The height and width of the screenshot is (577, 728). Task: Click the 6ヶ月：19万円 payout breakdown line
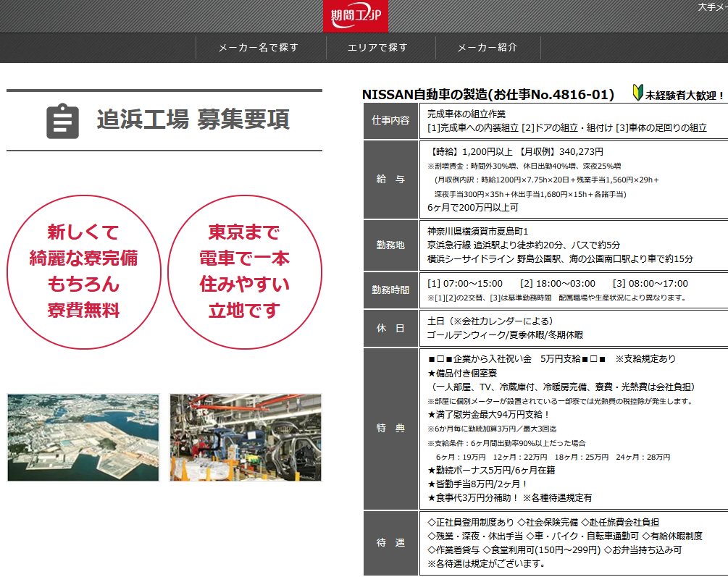coord(553,457)
